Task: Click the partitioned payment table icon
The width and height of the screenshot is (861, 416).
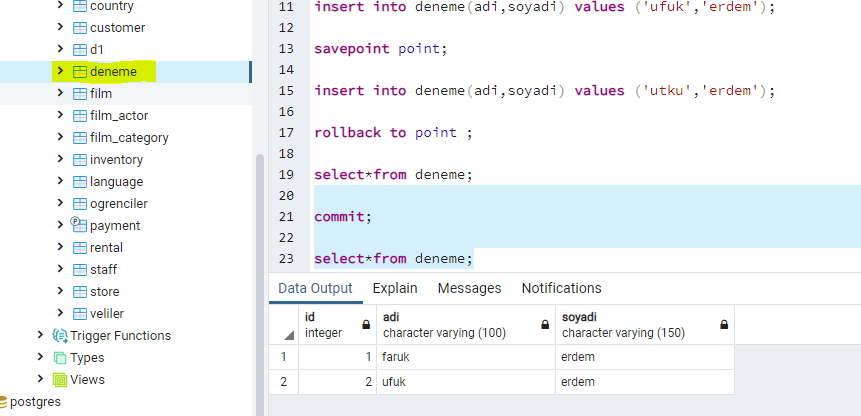Action: click(x=79, y=225)
